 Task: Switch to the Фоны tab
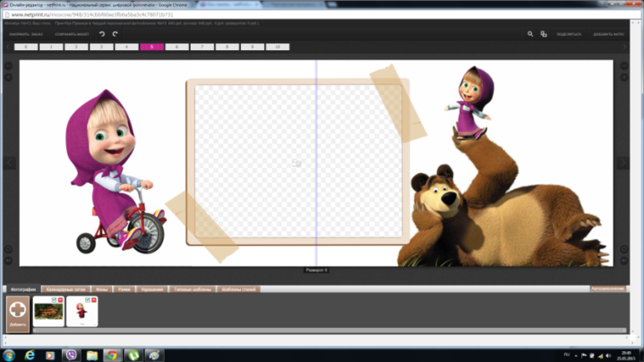102,289
